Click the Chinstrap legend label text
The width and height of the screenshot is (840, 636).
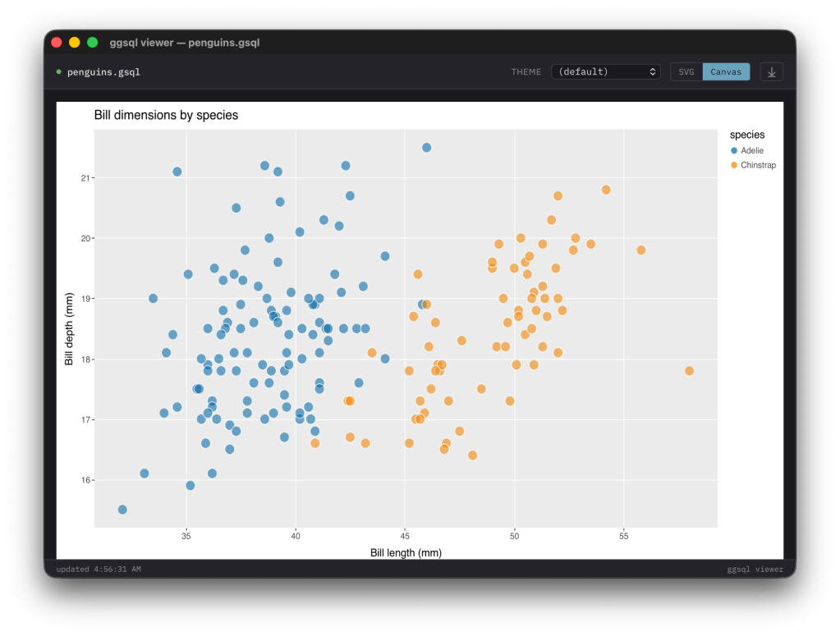pos(758,166)
